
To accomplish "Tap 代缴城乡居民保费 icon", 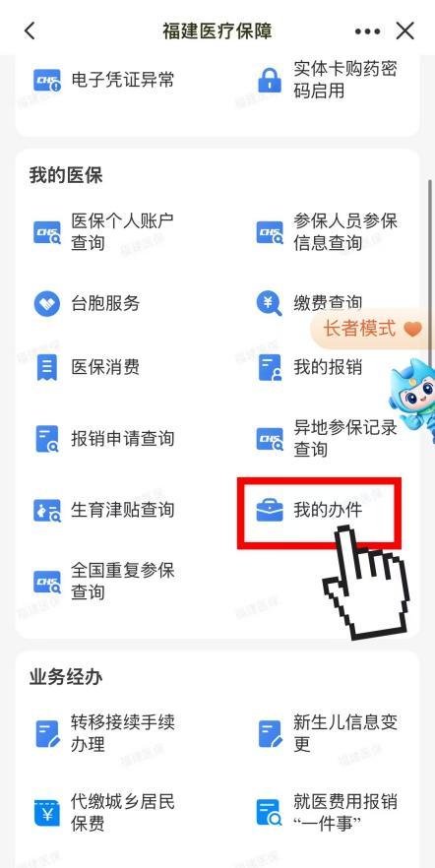I will point(47,813).
